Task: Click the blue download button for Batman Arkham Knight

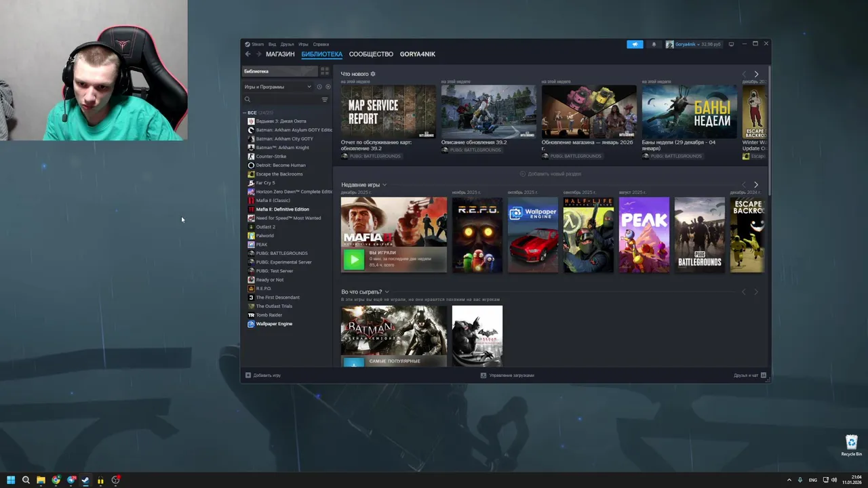Action: 353,363
